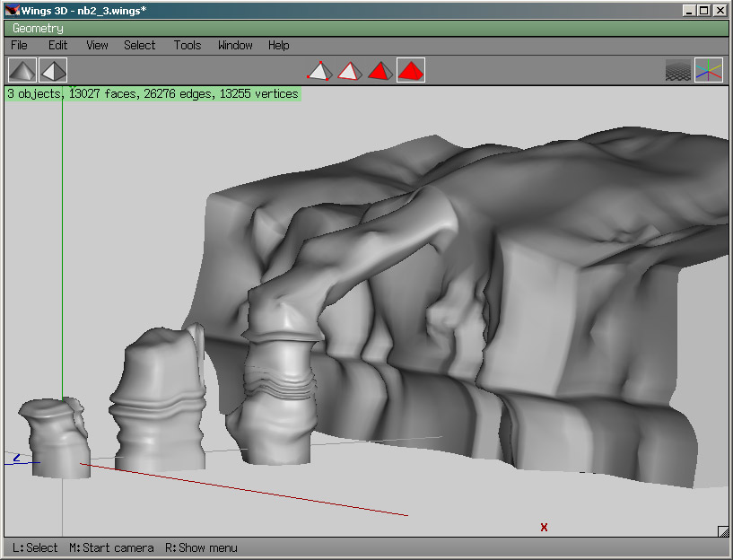Toggle the colored axes display
Screen dimensions: 733x560
[x=709, y=70]
